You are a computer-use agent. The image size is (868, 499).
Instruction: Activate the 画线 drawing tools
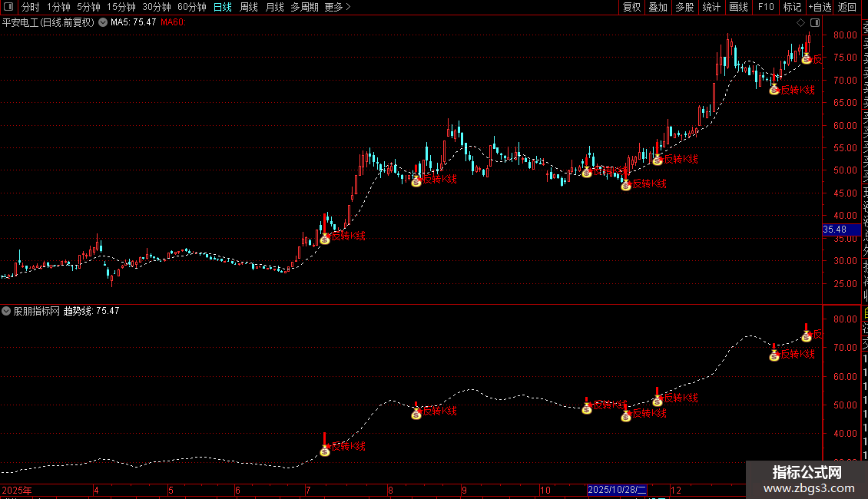coord(738,7)
